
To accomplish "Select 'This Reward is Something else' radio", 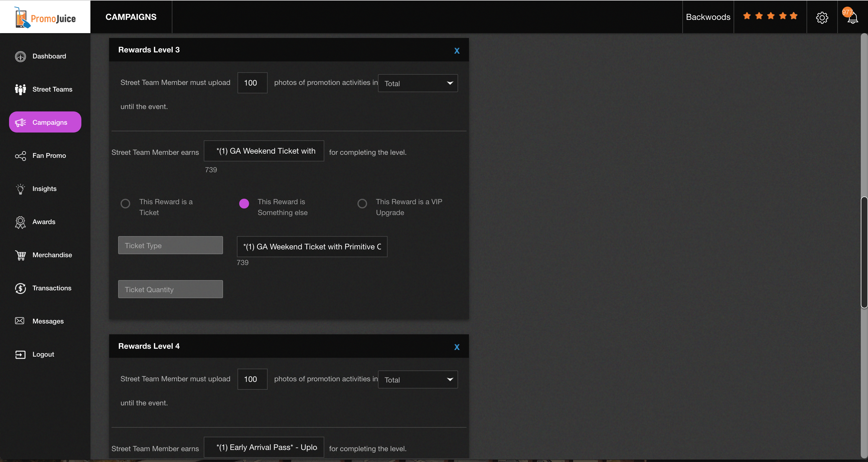I will (x=244, y=203).
